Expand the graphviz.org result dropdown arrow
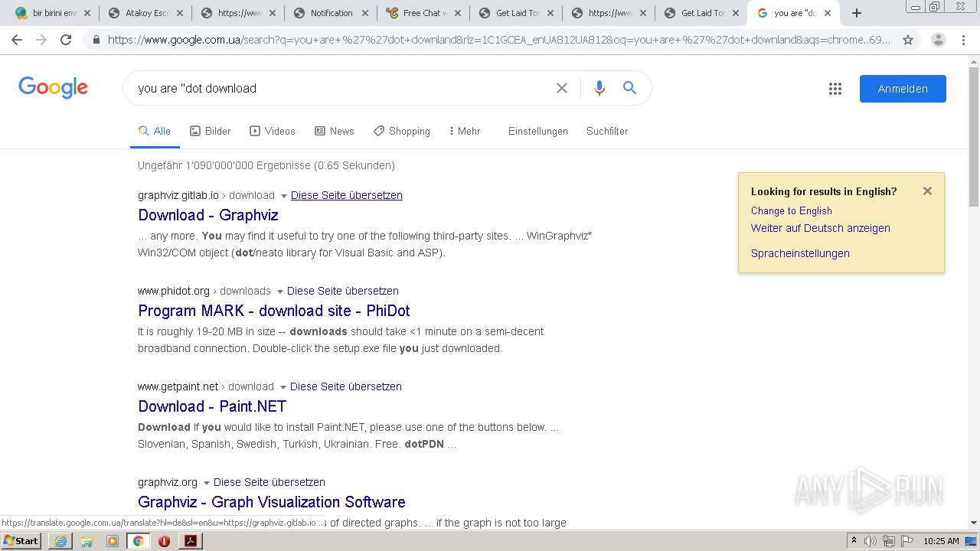 pos(207,483)
